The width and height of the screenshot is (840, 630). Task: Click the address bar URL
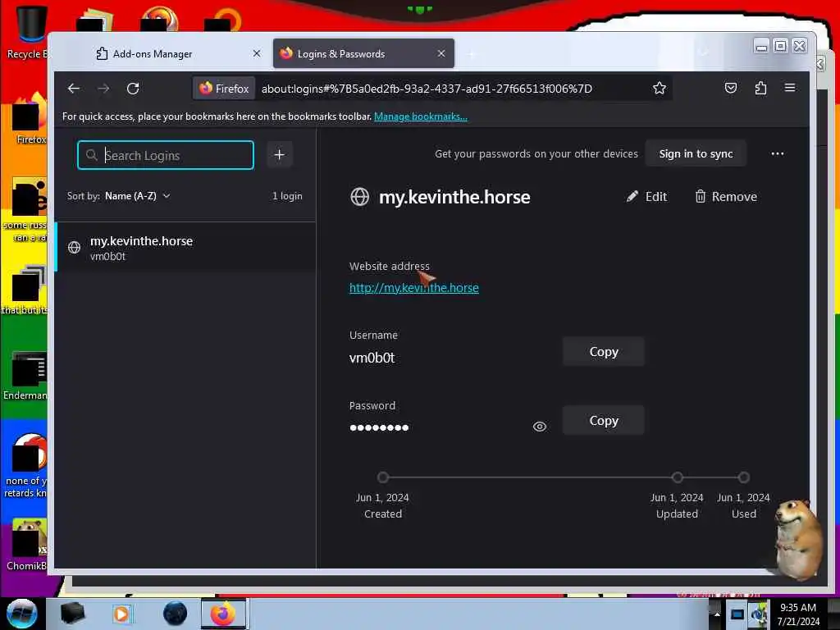pos(427,89)
